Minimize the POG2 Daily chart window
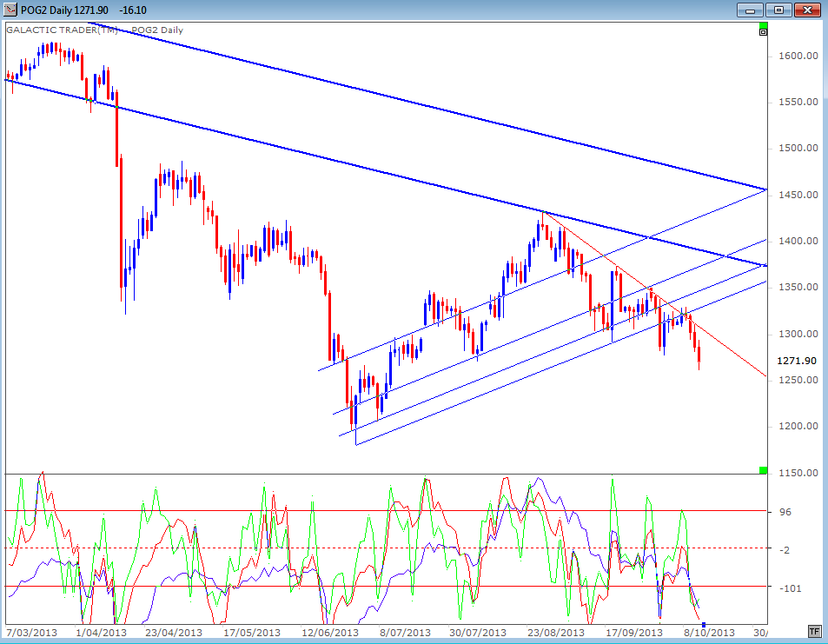 click(x=750, y=10)
